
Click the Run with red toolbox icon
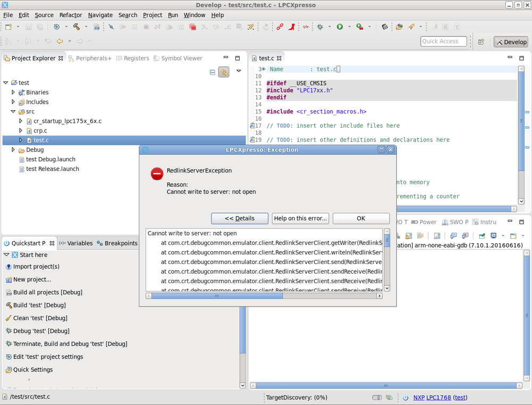[359, 27]
